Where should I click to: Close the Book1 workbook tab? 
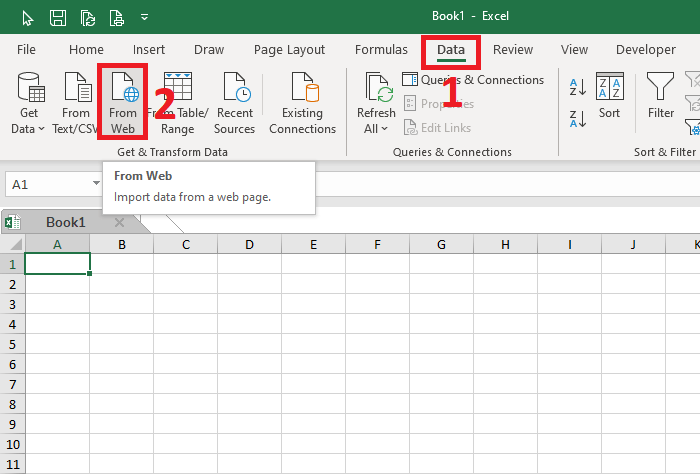tap(119, 222)
